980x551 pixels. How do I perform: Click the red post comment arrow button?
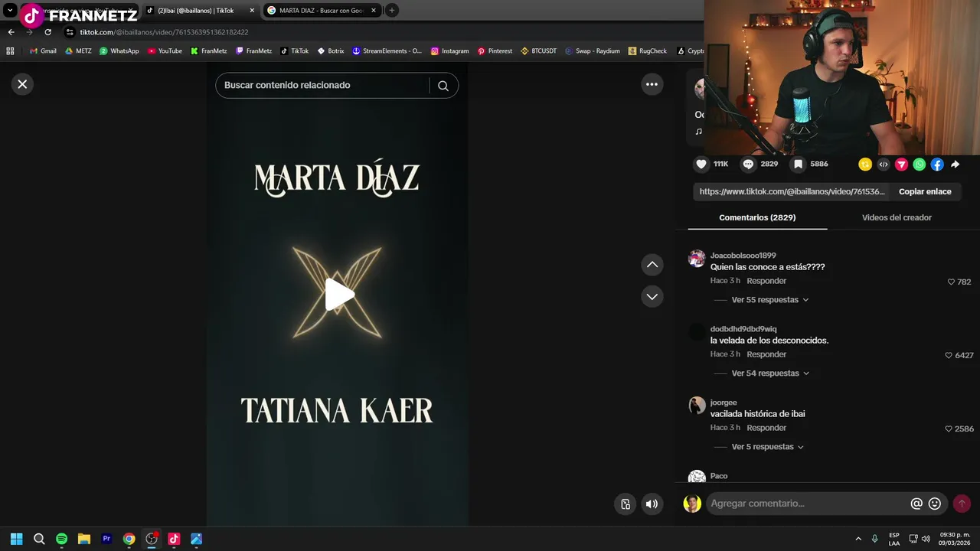962,504
